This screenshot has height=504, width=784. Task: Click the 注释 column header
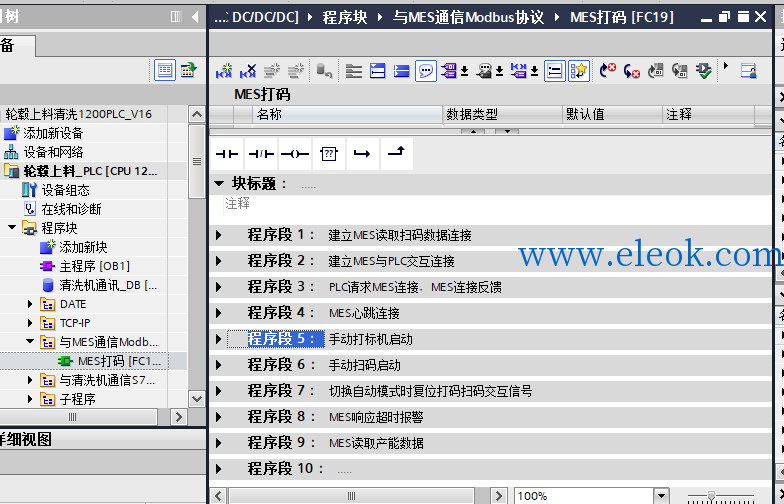tap(708, 114)
